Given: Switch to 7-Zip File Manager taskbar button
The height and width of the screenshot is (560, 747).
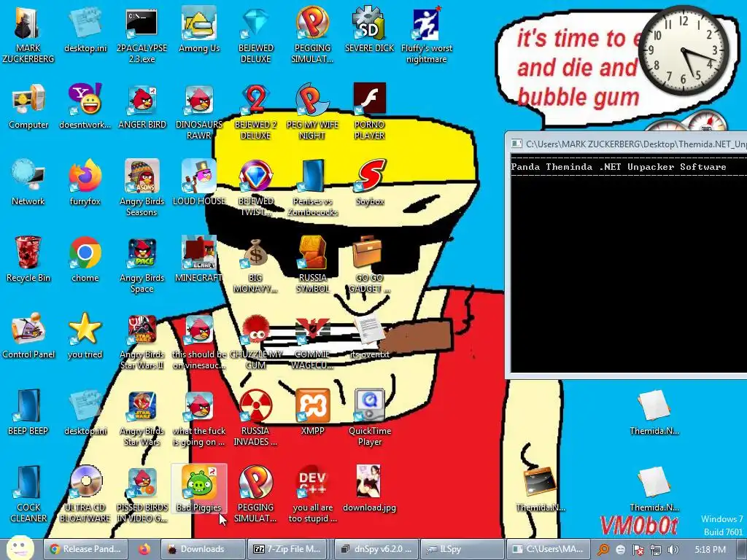Looking at the screenshot, I should [x=287, y=549].
